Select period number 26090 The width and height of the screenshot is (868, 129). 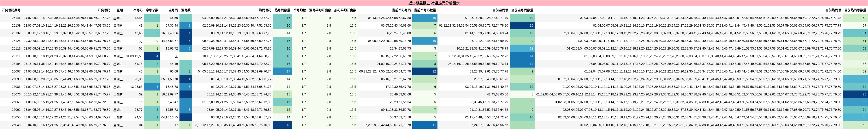point(16,79)
